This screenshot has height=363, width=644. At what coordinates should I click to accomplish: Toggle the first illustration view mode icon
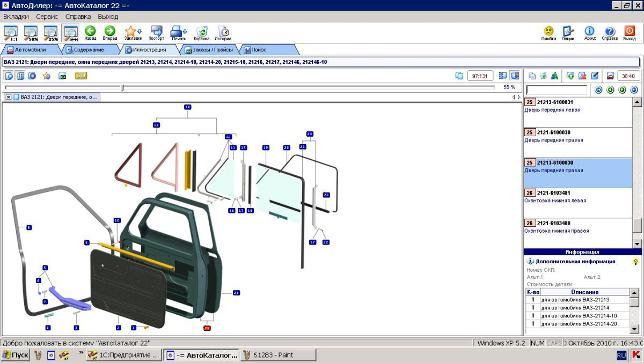point(9,76)
